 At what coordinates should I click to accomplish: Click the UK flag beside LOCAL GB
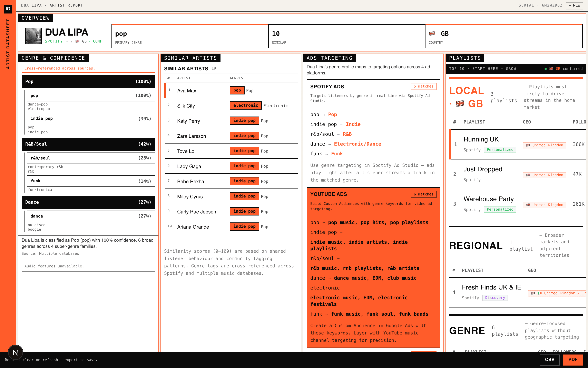pos(460,104)
